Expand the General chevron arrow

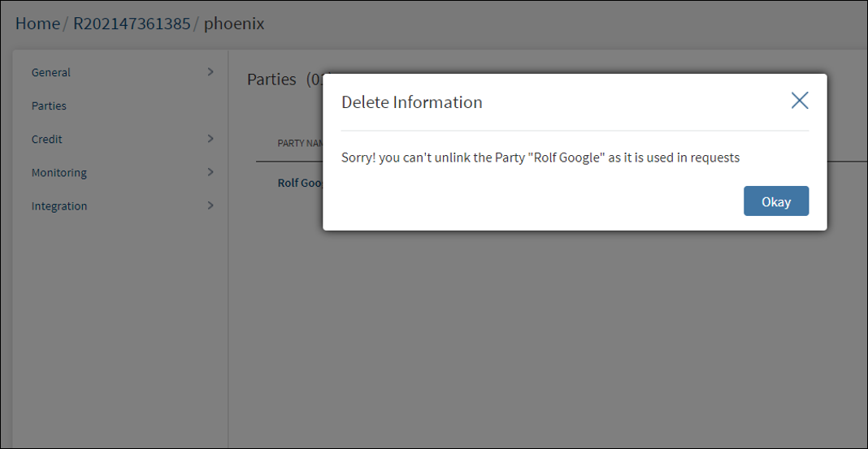(210, 72)
